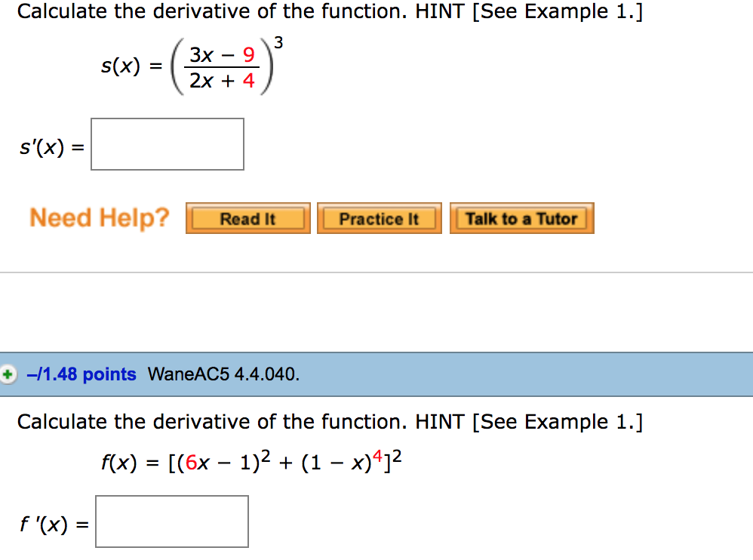Activate the Practice It gold button

tap(379, 217)
